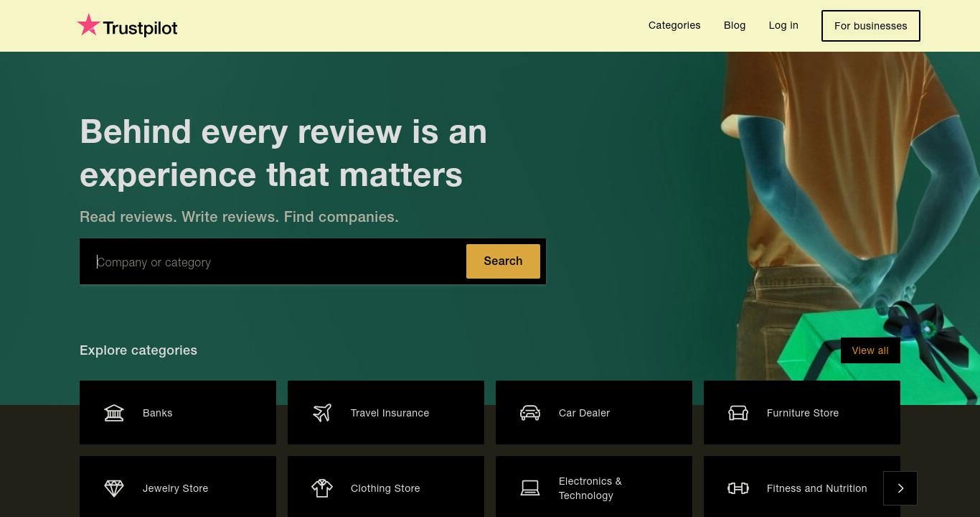Click the Explore categories heading
Screen dimensions: 980x517
tap(138, 350)
